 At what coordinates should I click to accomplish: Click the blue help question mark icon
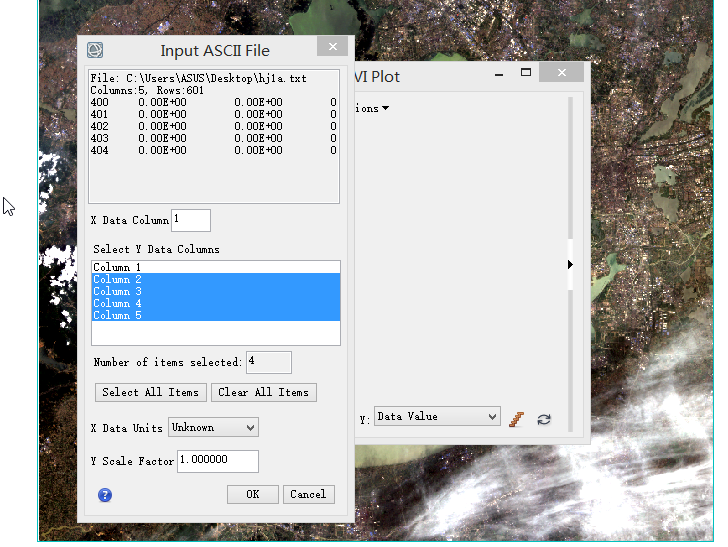105,495
